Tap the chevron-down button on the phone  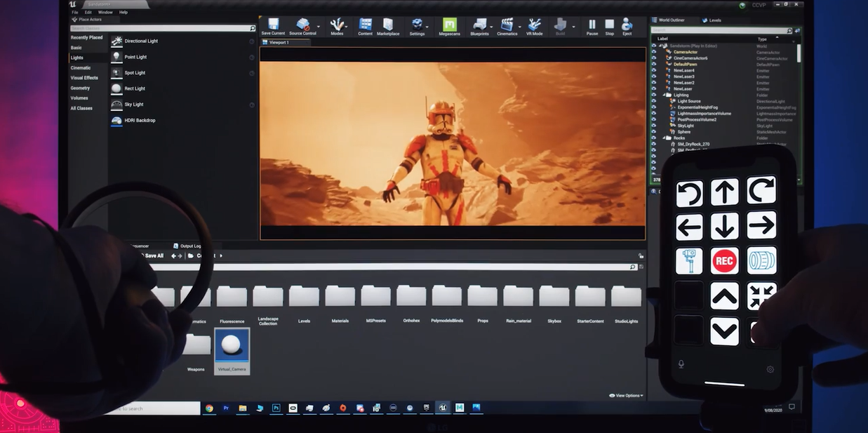tap(725, 331)
